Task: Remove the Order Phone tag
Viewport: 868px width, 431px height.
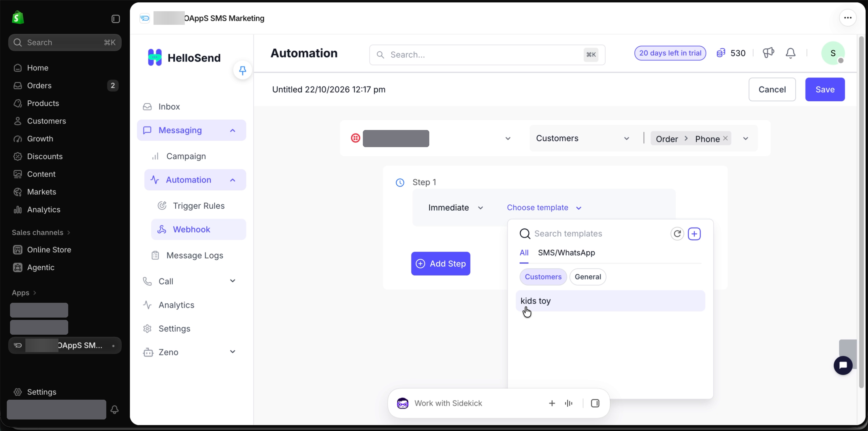Action: tap(725, 138)
